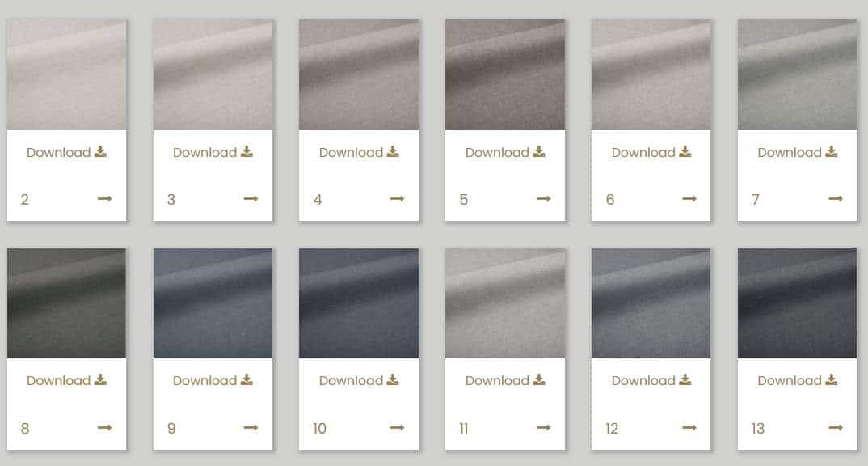Click the Download text on card 13
Viewport: 868px width, 466px height.
pos(790,381)
